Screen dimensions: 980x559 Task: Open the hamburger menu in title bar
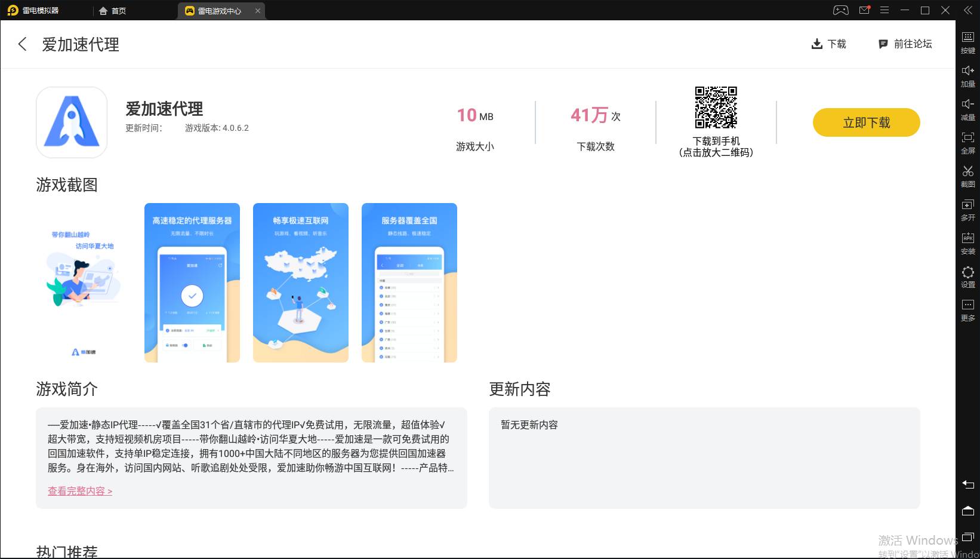coord(885,10)
